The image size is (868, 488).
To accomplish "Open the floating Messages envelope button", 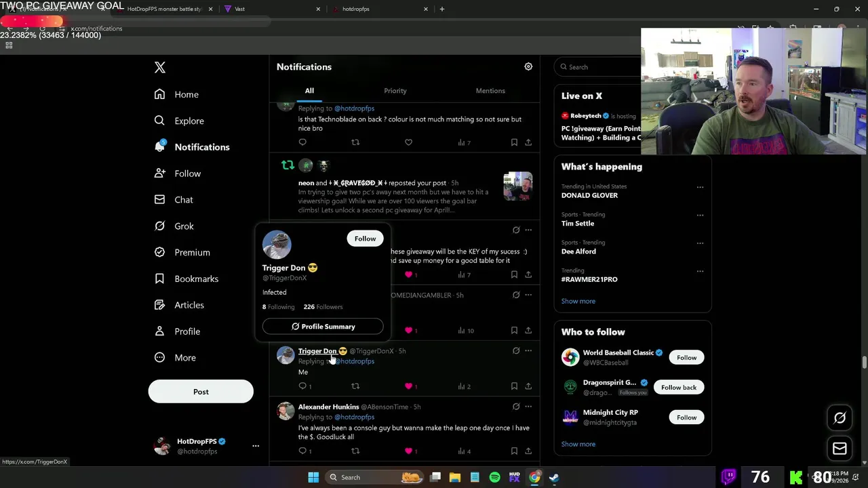I will tap(840, 449).
